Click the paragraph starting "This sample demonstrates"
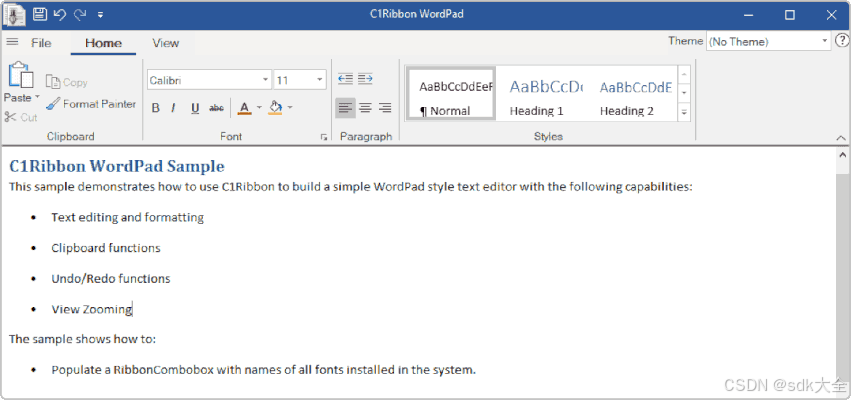Viewport: 851px width, 400px height. click(x=351, y=187)
